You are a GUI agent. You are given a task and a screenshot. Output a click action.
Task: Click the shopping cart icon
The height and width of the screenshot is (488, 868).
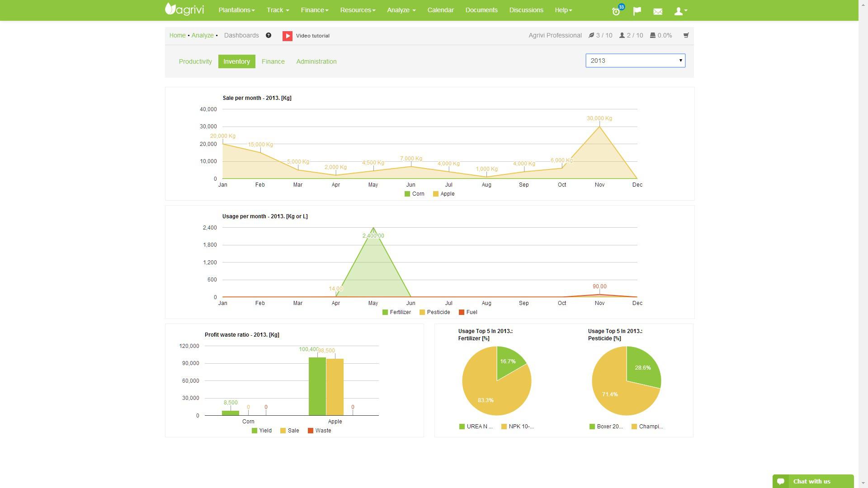coord(686,35)
